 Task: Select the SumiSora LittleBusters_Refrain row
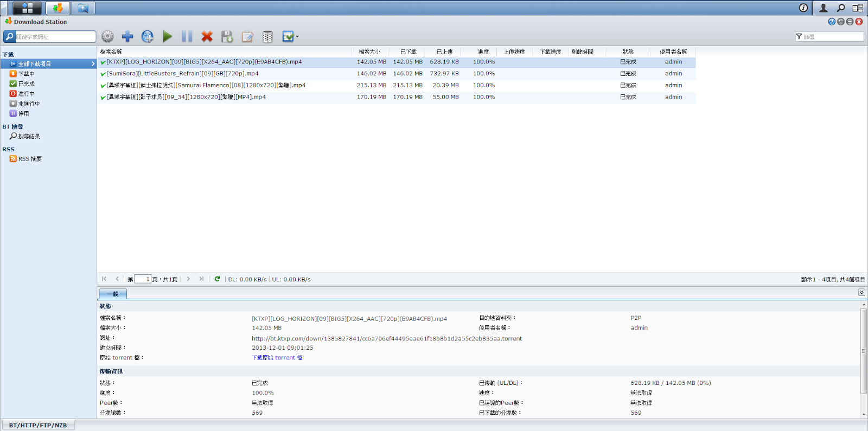coord(397,74)
